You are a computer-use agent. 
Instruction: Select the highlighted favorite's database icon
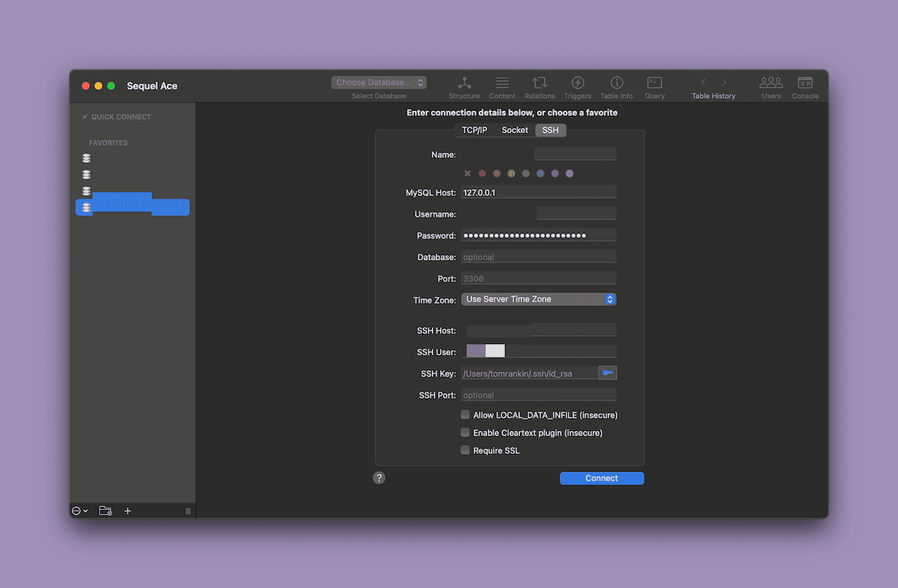click(87, 207)
